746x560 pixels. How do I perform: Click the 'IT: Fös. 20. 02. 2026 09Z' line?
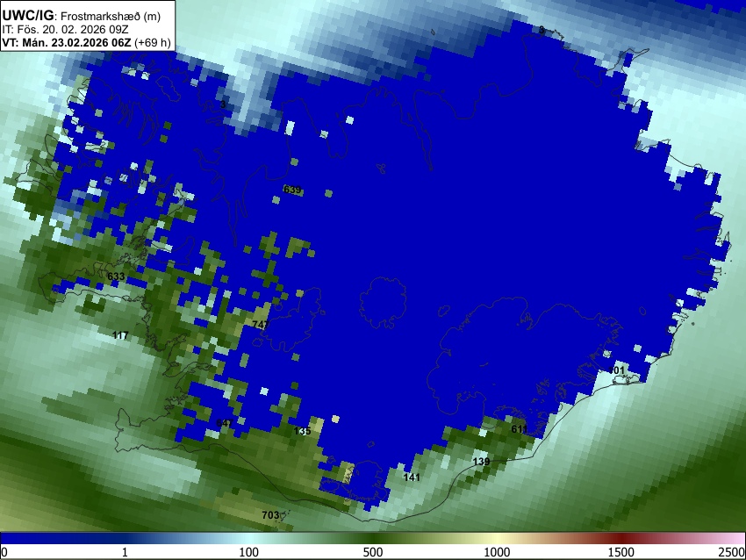tap(65, 30)
